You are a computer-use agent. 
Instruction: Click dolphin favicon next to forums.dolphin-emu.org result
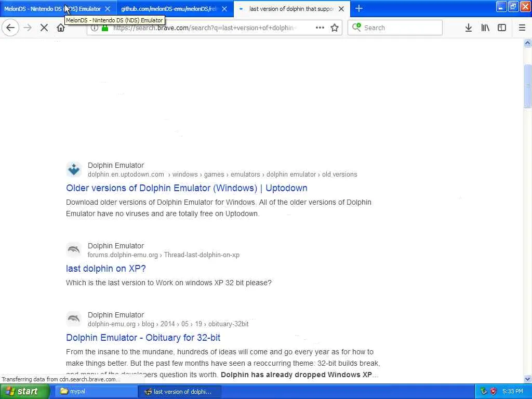[x=74, y=250]
